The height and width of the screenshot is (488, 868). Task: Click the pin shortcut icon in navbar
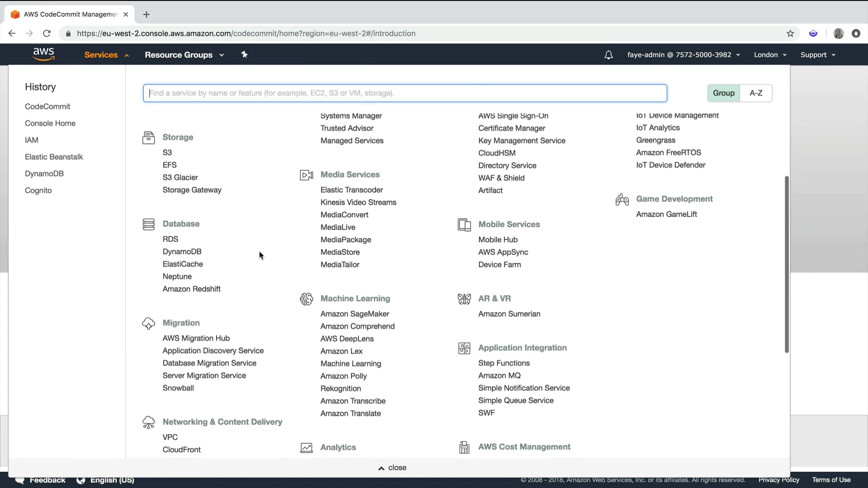(x=245, y=55)
